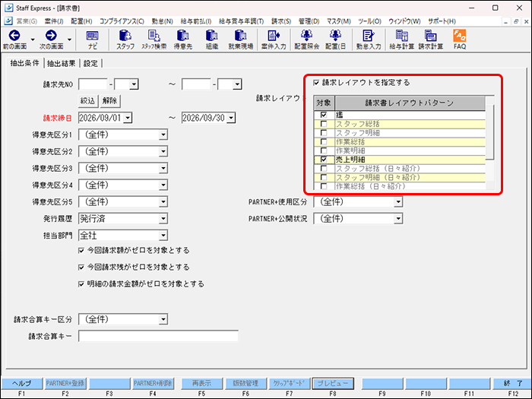The height and width of the screenshot is (399, 532).
Task: Check スタッフ総括（日々紹介） layout checkbox
Action: pyautogui.click(x=324, y=168)
